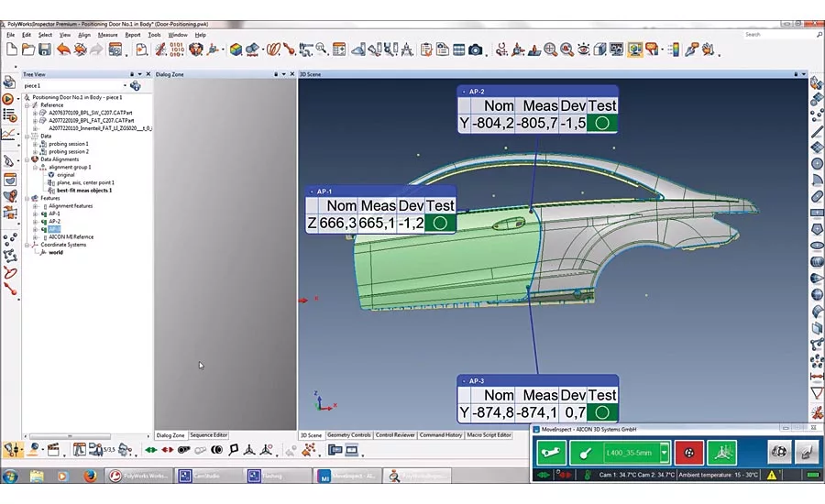The width and height of the screenshot is (825, 504).
Task: Click the eye visibility toolbar icon
Action: pyautogui.click(x=583, y=49)
